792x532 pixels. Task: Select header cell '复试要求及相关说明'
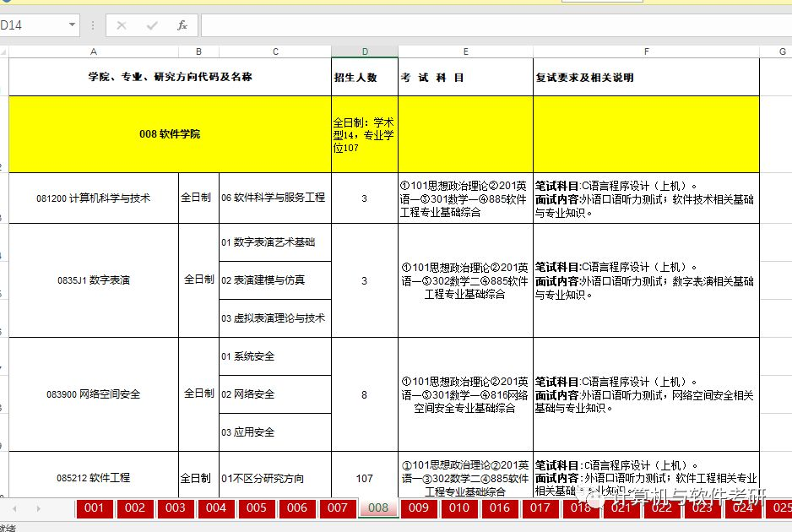coord(646,77)
